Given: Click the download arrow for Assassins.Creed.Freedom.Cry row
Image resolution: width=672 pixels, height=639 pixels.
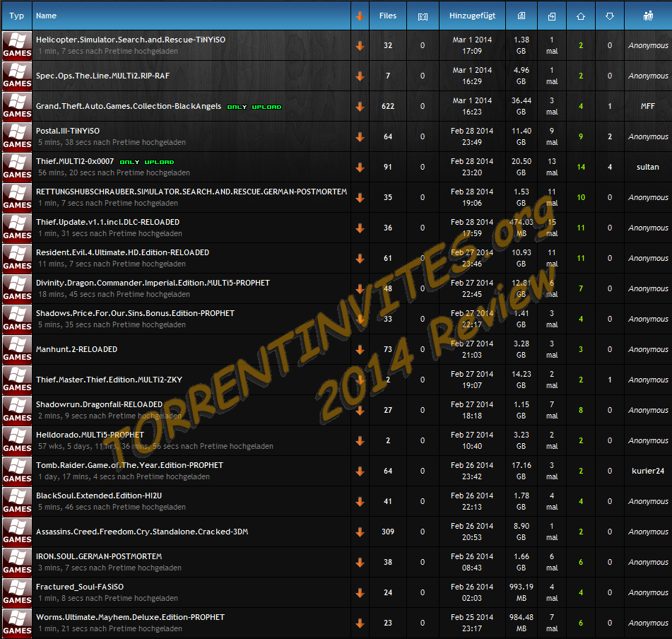Looking at the screenshot, I should pos(360,532).
